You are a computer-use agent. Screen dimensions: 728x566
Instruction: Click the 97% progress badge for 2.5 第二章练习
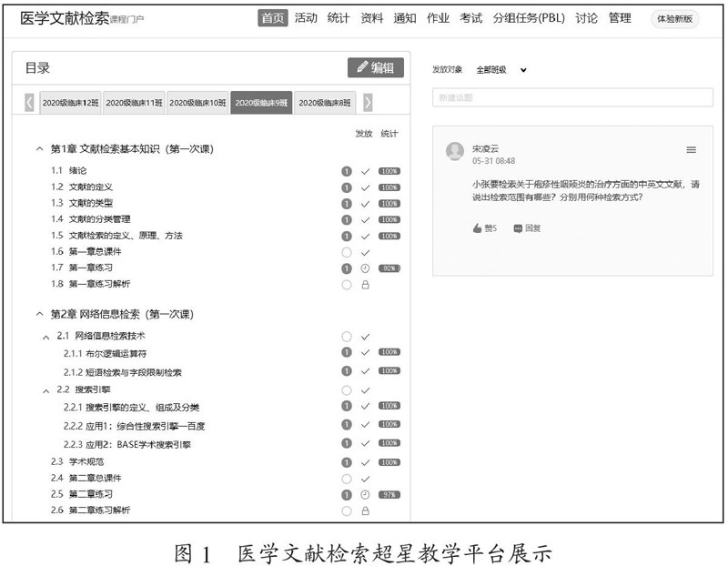point(389,495)
